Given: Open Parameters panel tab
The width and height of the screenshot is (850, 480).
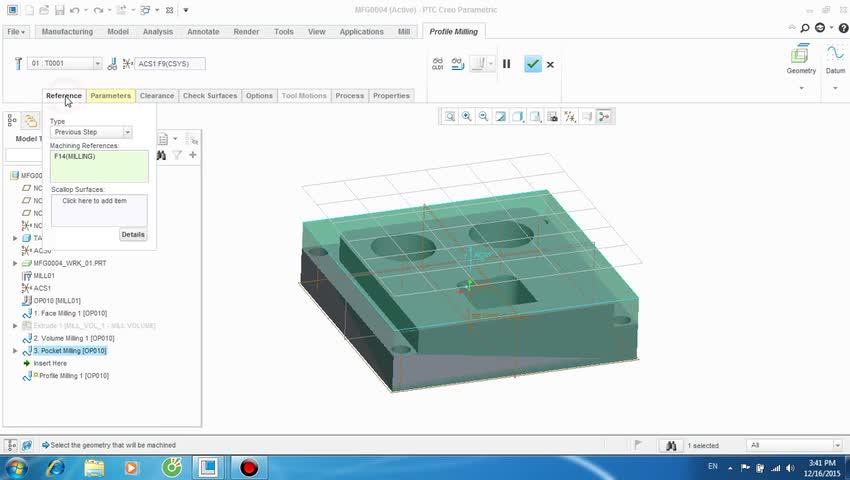Looking at the screenshot, I should 111,95.
